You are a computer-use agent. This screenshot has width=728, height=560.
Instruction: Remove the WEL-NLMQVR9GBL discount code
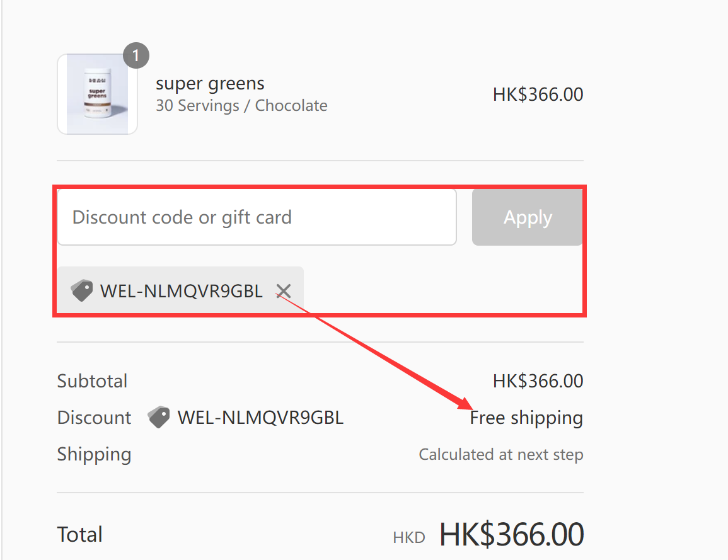tap(283, 290)
